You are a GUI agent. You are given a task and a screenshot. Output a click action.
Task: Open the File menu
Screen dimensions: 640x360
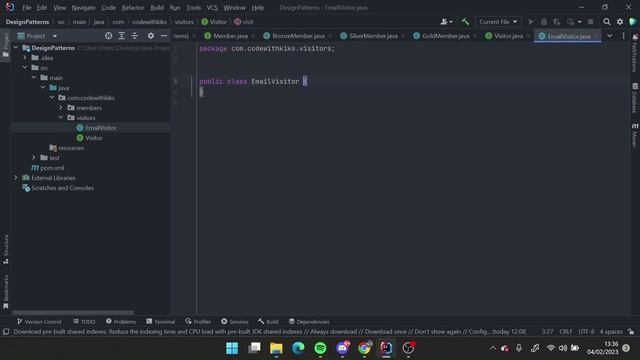pyautogui.click(x=27, y=8)
